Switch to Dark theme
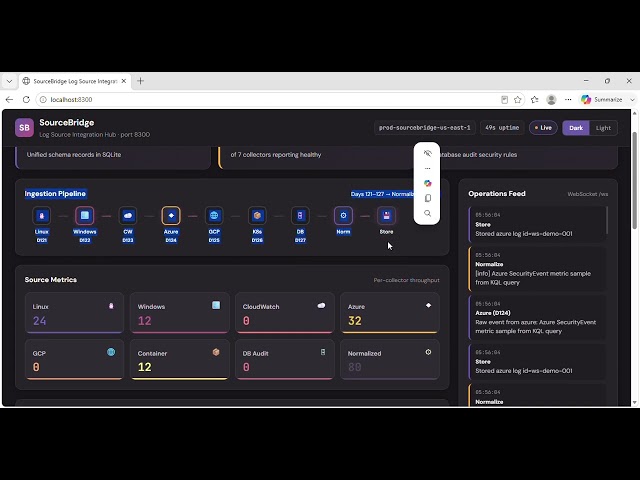 click(x=576, y=128)
